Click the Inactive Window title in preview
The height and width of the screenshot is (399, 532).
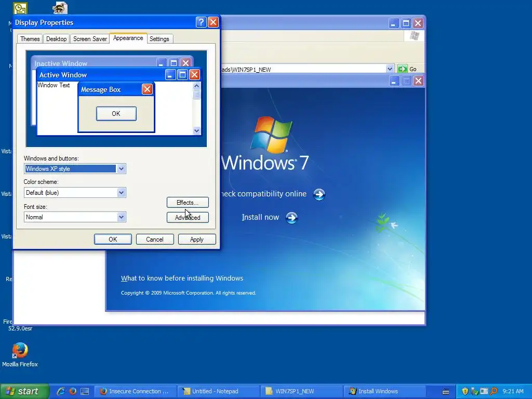[61, 63]
